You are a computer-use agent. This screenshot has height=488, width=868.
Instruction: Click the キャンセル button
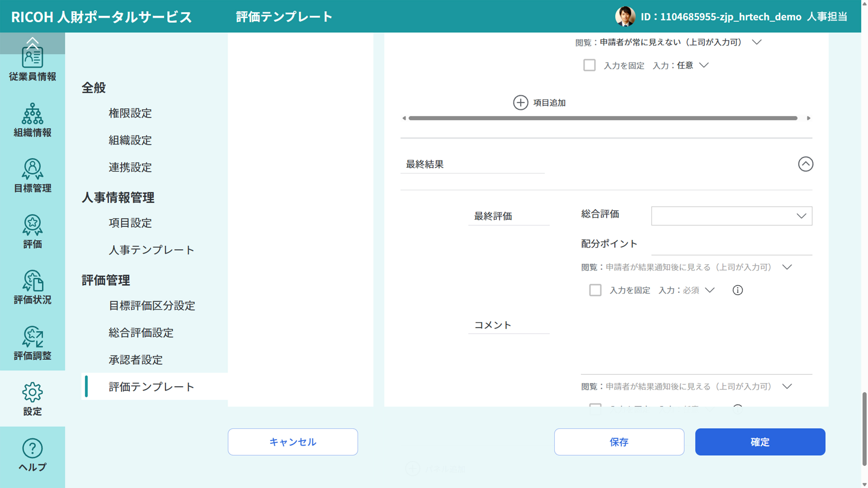point(292,442)
